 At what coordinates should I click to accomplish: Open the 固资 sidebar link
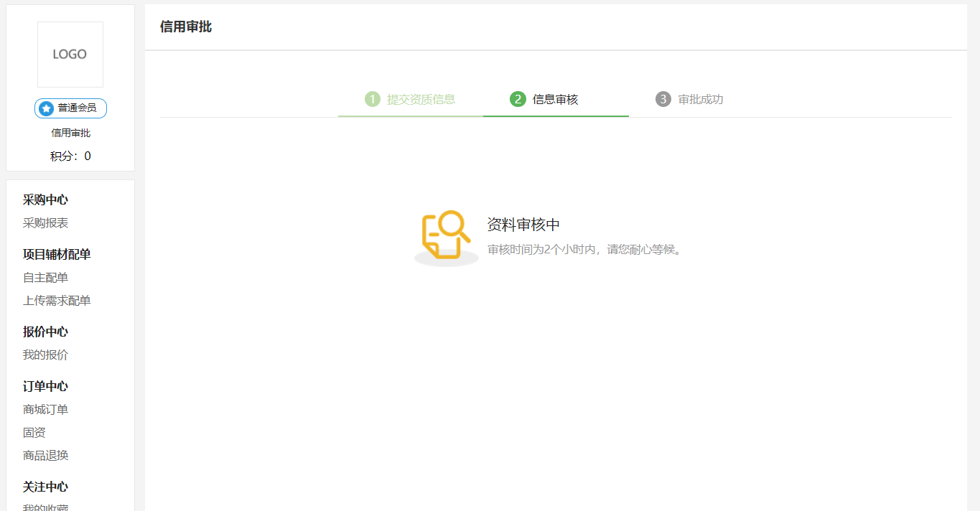[34, 433]
